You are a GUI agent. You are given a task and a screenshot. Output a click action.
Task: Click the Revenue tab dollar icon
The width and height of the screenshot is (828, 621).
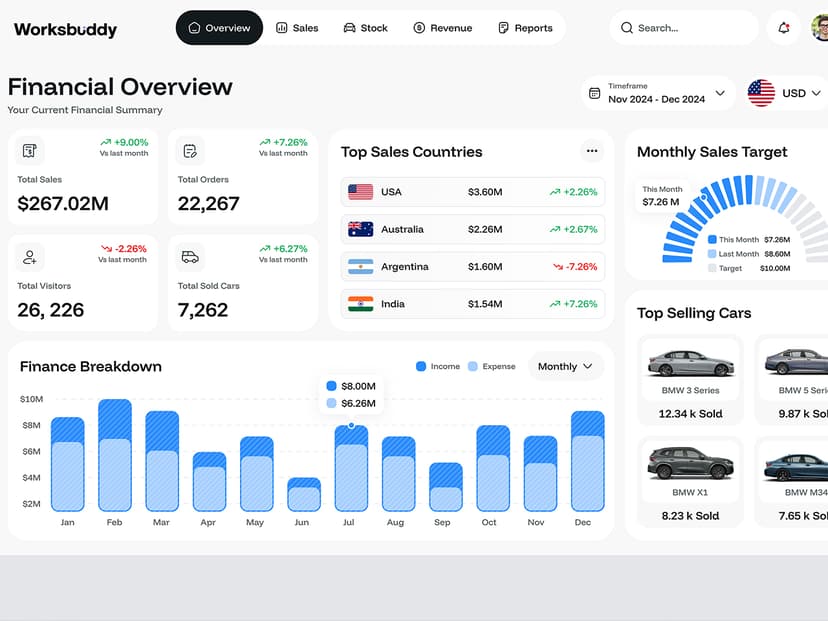[419, 27]
